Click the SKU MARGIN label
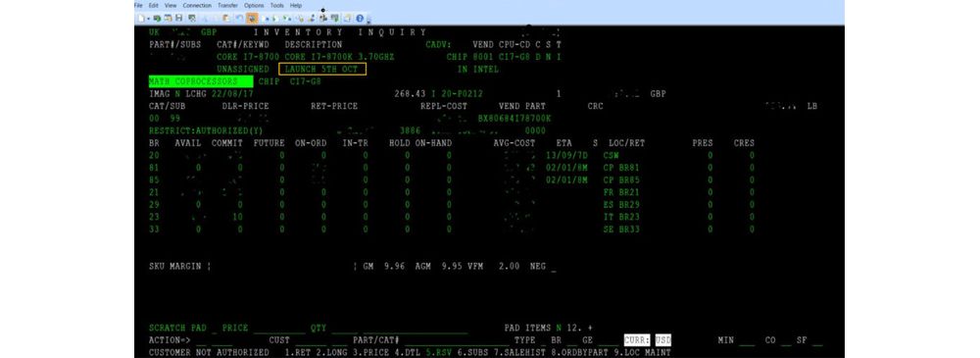 click(175, 266)
